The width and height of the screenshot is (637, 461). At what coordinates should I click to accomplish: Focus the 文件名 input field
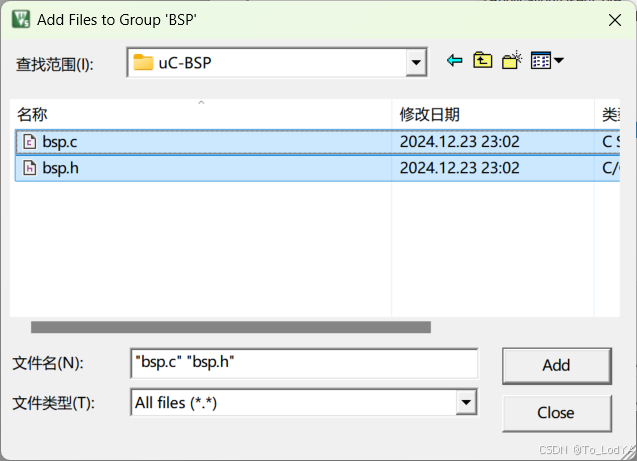tap(304, 363)
